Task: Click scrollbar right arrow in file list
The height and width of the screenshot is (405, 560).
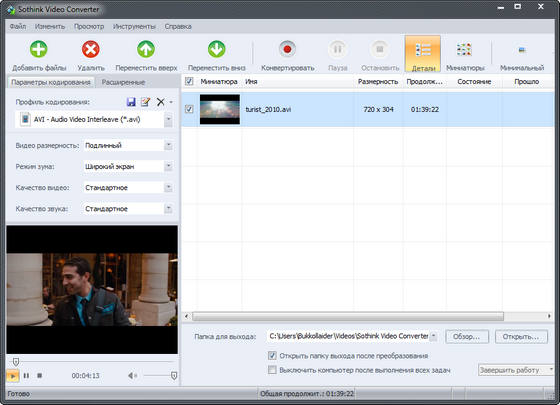Action: [549, 316]
